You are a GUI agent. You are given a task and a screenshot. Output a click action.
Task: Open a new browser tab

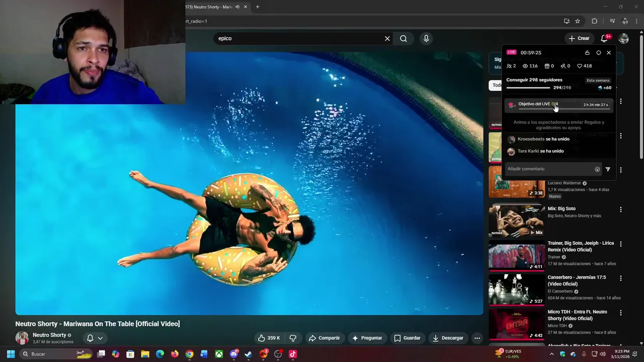(x=258, y=7)
